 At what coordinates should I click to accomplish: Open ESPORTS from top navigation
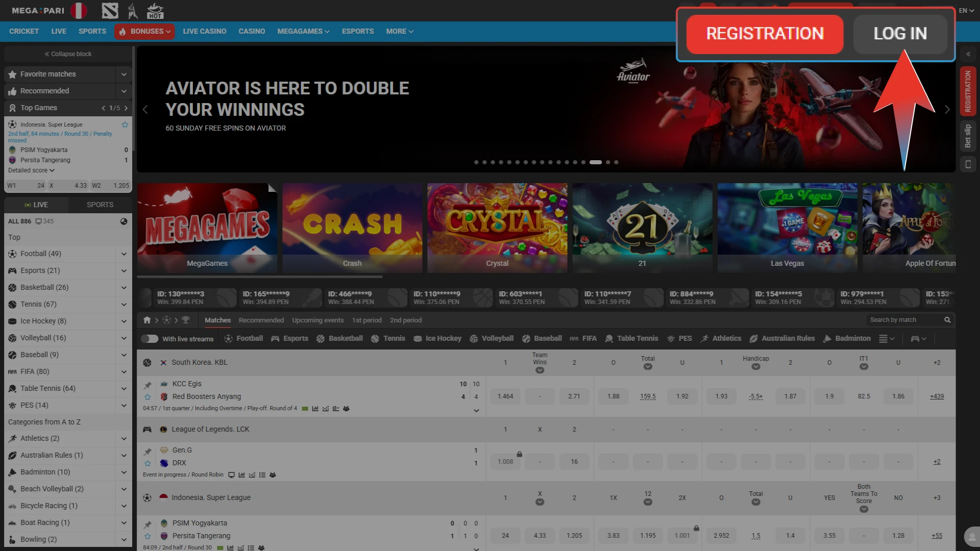pos(358,32)
